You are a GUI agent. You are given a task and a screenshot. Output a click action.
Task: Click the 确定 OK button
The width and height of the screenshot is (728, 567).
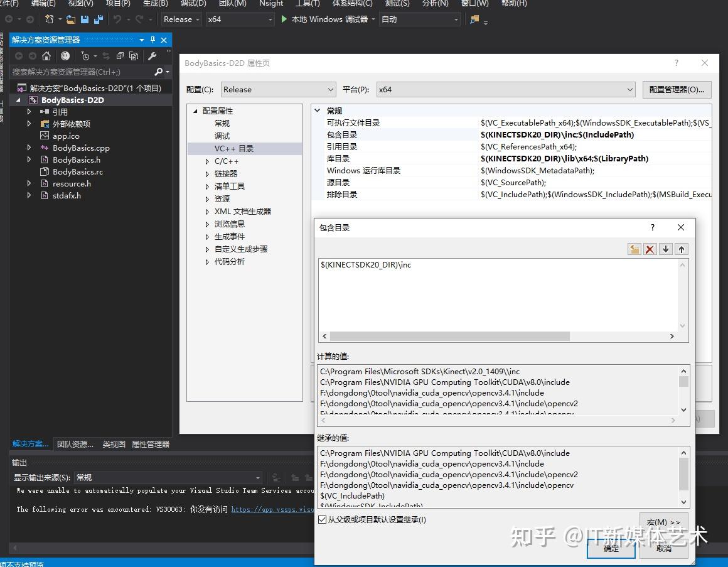coord(610,548)
